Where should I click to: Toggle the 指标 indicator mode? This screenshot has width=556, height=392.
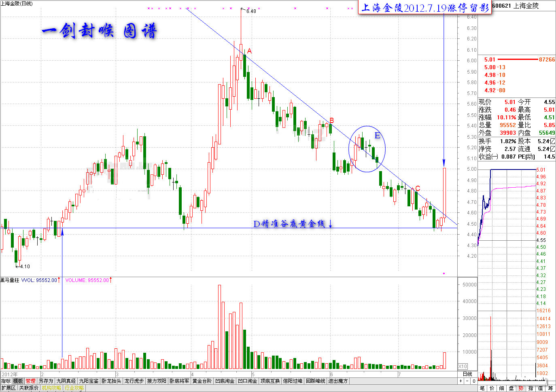click(x=6, y=381)
